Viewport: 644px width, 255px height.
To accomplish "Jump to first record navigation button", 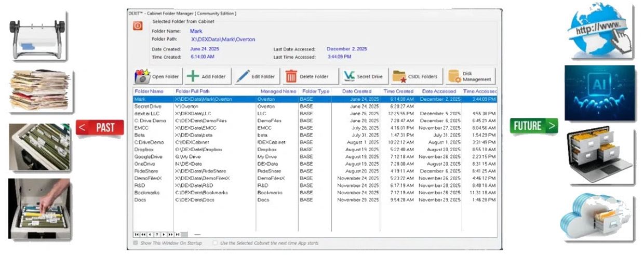I will (x=137, y=234).
